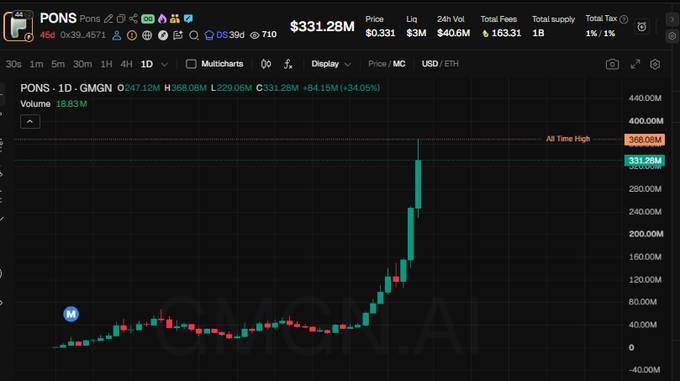The image size is (680, 381).
Task: Switch chart to MC mode
Action: (x=399, y=64)
